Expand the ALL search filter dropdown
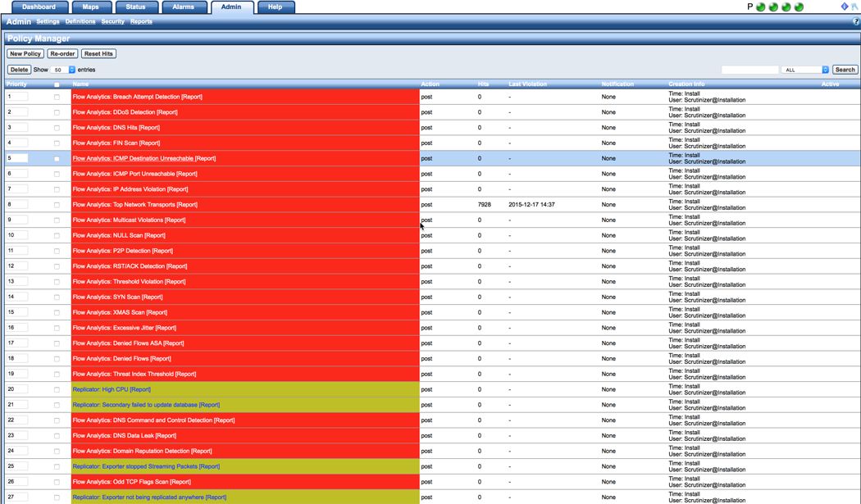This screenshot has width=861, height=504. (x=805, y=70)
